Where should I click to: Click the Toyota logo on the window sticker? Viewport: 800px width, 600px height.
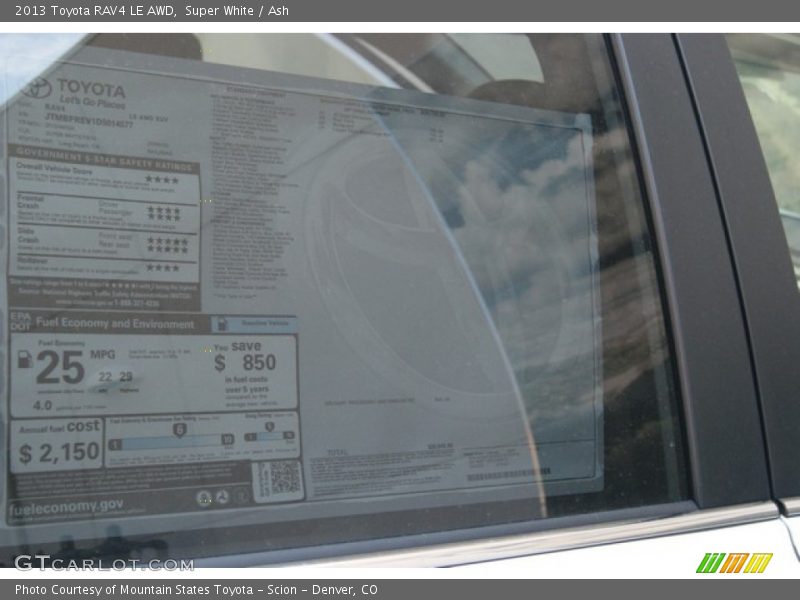36,89
